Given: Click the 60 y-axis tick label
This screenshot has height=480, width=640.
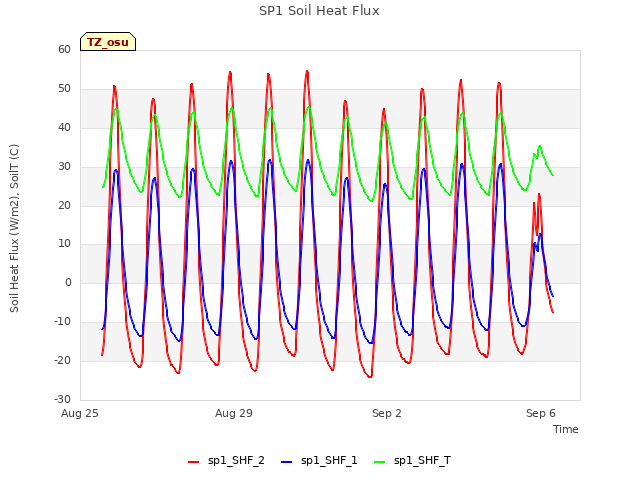Looking at the screenshot, I should click(x=64, y=49).
